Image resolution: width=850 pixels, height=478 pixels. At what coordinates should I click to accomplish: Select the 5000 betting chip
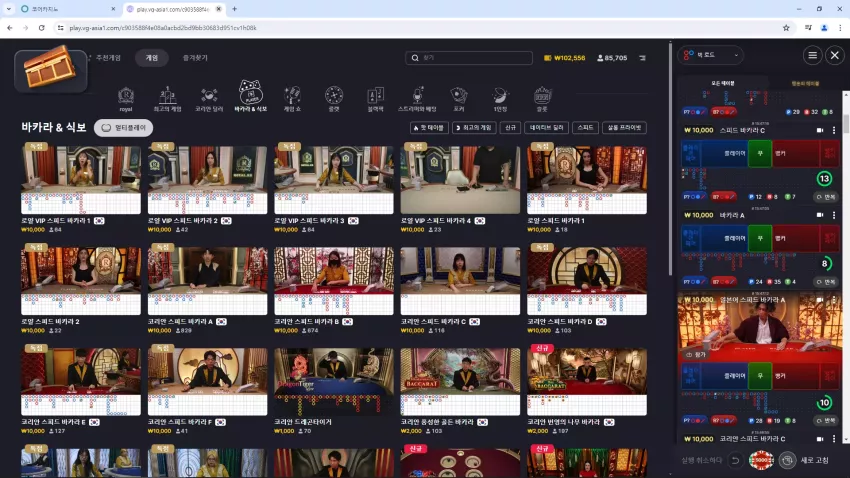pos(761,460)
